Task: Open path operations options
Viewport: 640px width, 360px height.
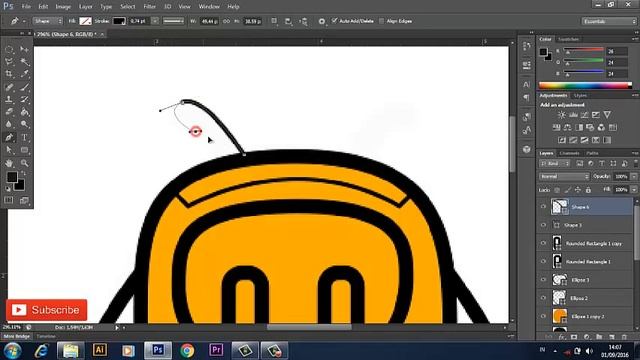Action: pos(274,21)
